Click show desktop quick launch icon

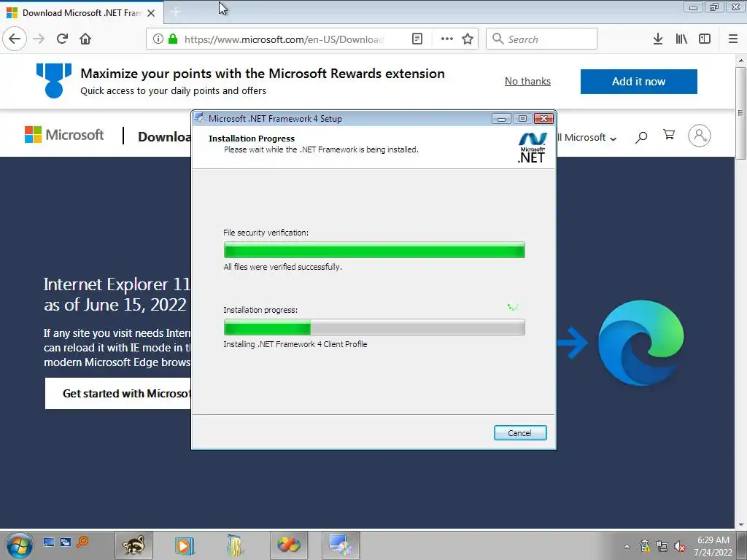49,542
